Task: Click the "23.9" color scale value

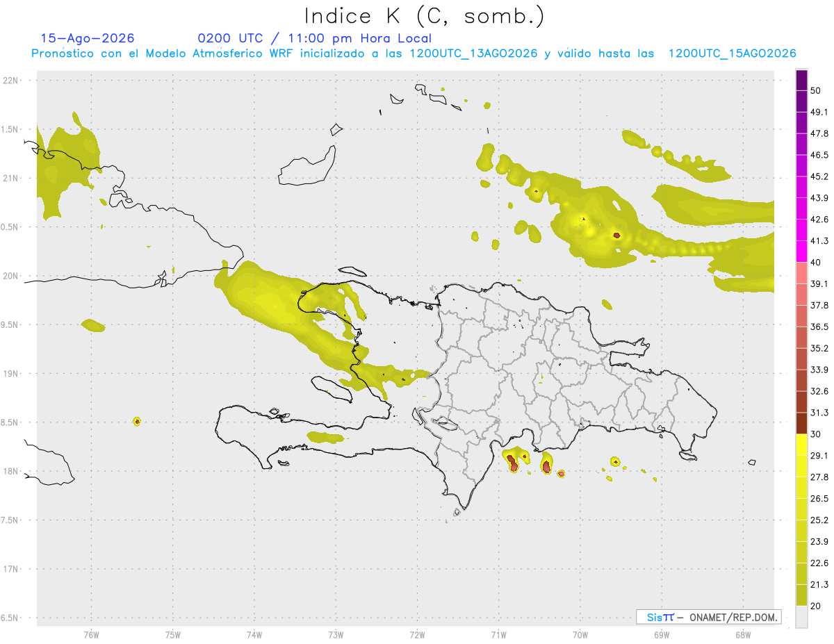Action: tap(819, 542)
